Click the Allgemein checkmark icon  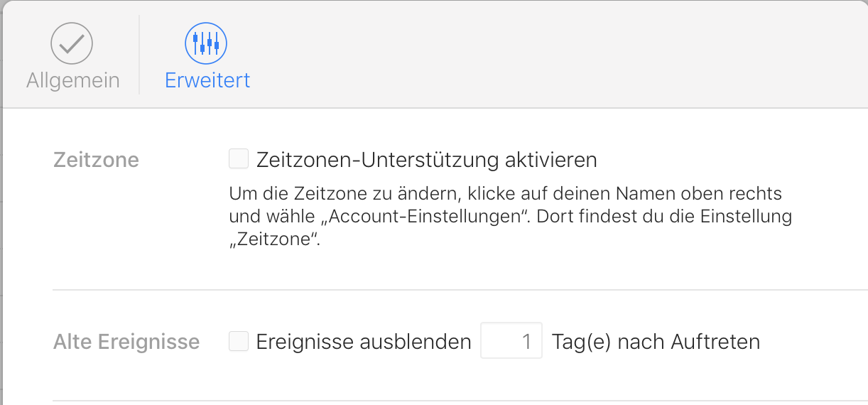coord(72,43)
